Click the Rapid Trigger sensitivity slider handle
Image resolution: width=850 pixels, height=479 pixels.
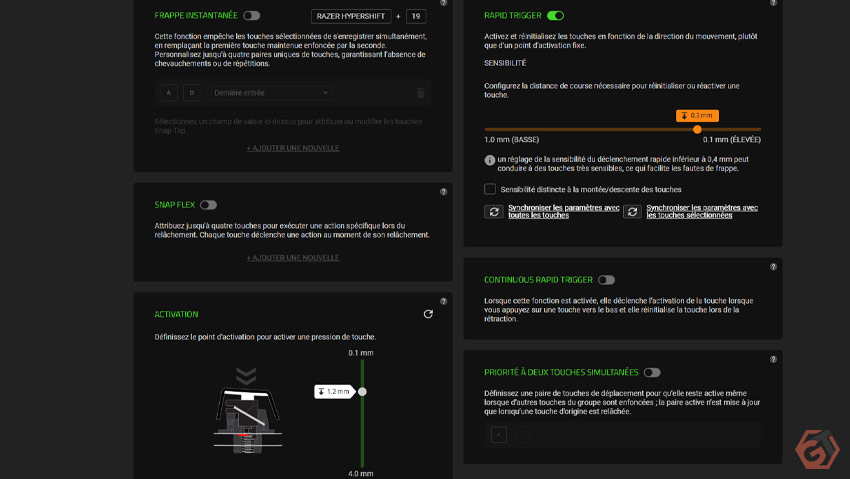pyautogui.click(x=697, y=130)
